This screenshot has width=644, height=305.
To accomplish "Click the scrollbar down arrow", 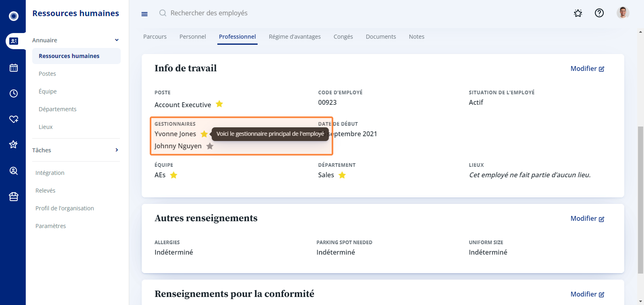I will coord(640,302).
